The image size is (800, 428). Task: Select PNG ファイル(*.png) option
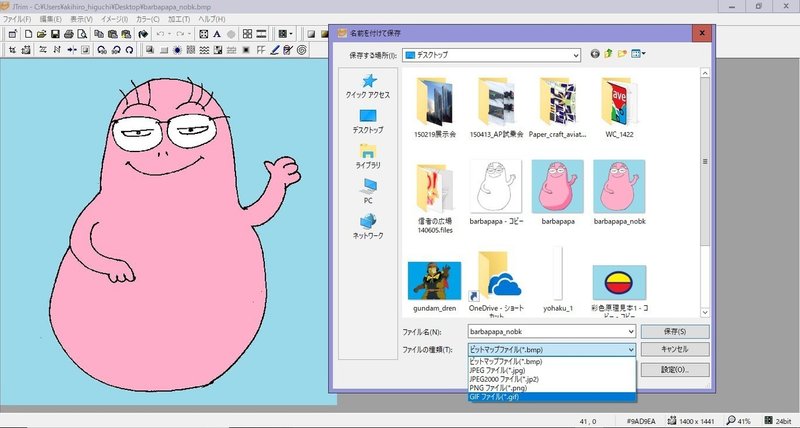pyautogui.click(x=552, y=388)
